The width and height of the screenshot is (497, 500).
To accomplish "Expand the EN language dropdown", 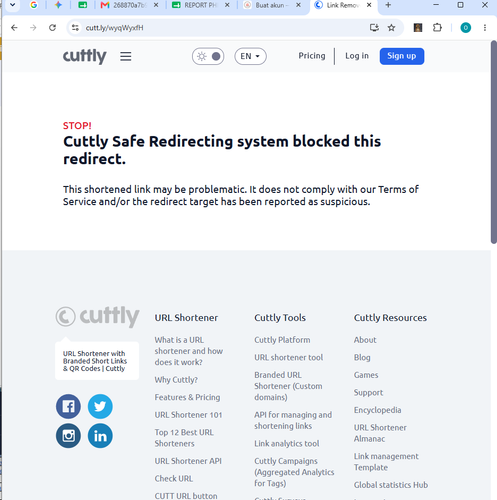I will tap(250, 56).
